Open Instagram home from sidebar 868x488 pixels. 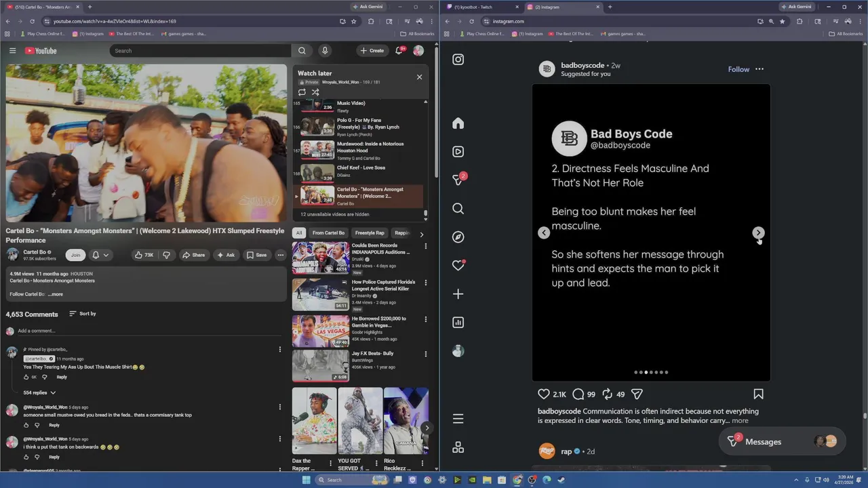[x=458, y=123]
